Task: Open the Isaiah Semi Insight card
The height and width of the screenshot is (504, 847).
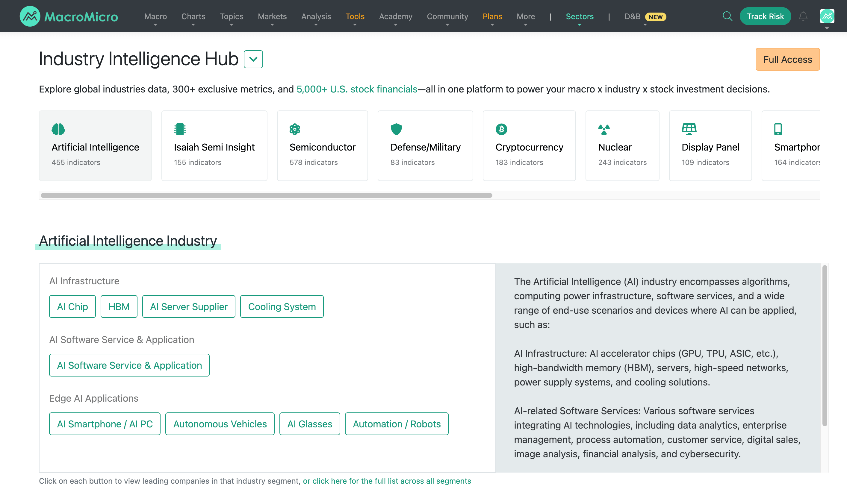Action: (214, 146)
